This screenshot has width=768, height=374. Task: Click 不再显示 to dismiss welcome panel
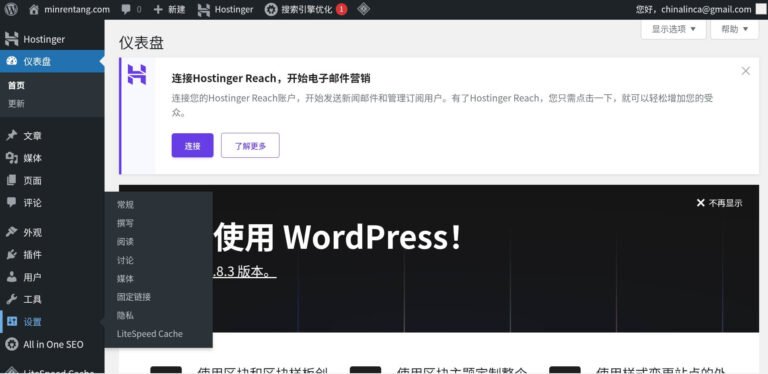click(x=720, y=203)
